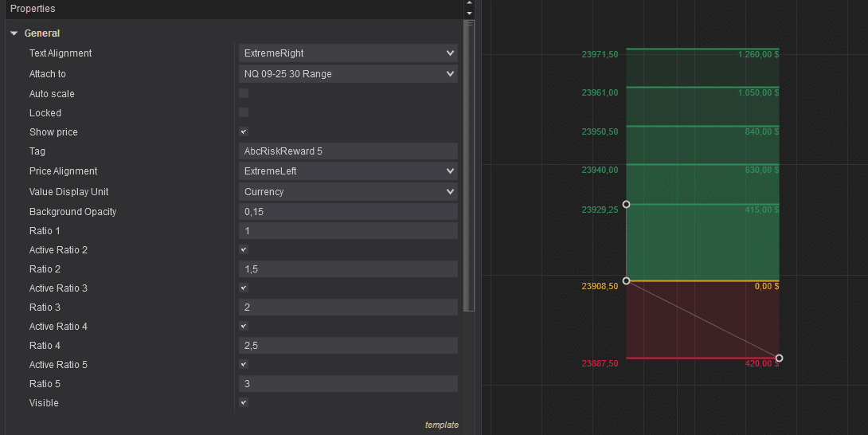Uncheck the Visible checkbox
The width and height of the screenshot is (868, 435).
[244, 403]
